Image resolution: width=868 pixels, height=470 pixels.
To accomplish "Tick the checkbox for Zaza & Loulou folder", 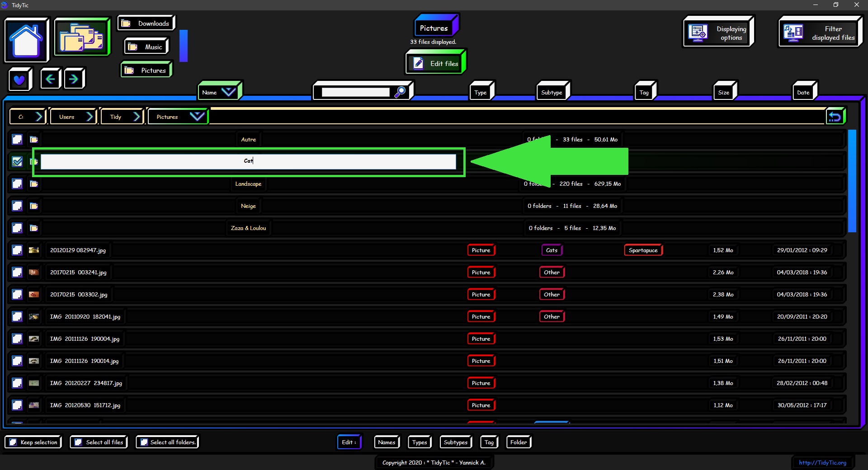I will [17, 228].
